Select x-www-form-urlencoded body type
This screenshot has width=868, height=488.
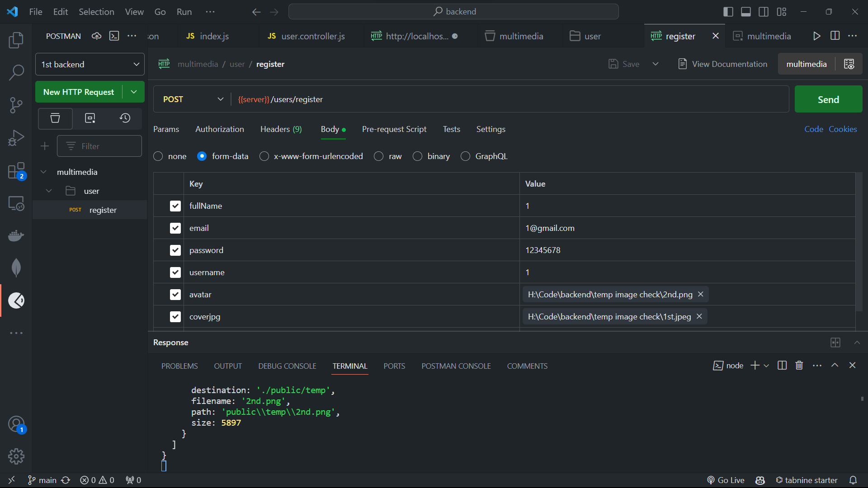click(264, 156)
